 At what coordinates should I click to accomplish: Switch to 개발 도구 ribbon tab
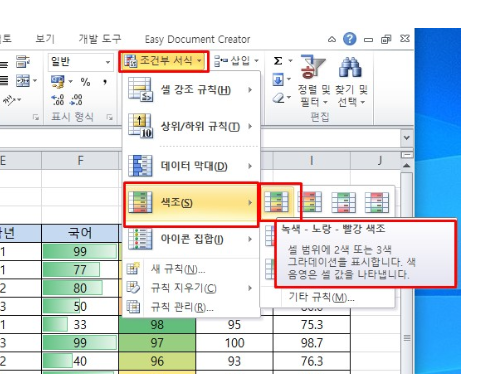pos(100,39)
